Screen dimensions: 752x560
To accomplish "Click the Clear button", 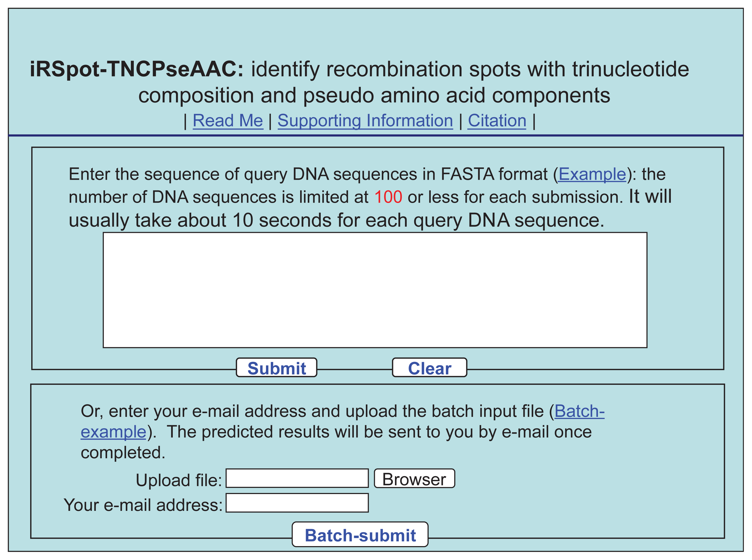I will click(x=429, y=368).
